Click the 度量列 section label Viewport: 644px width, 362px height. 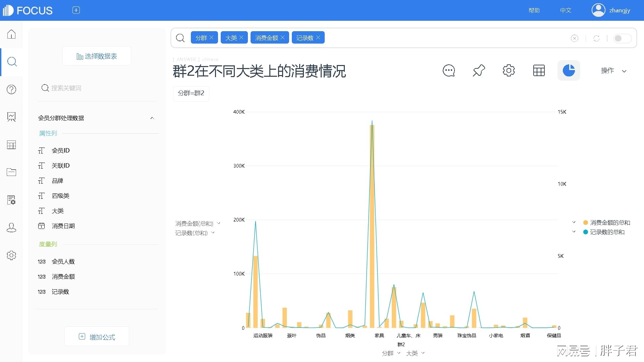coord(48,244)
